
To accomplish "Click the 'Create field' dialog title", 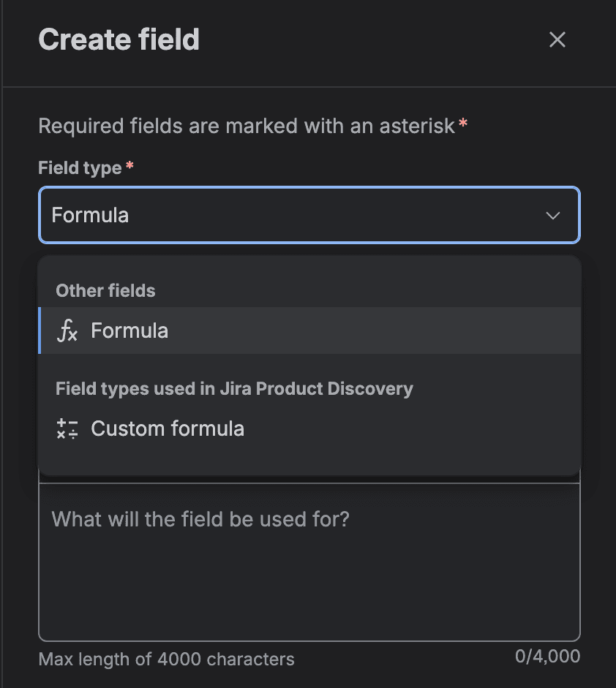I will (x=119, y=39).
